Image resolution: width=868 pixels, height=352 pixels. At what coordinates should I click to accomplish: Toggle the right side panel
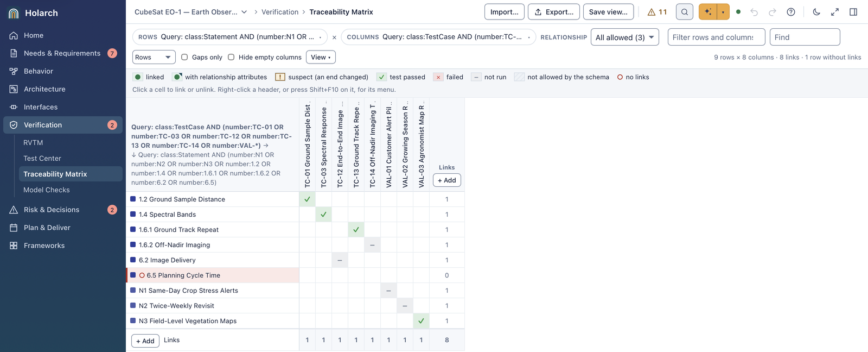853,12
